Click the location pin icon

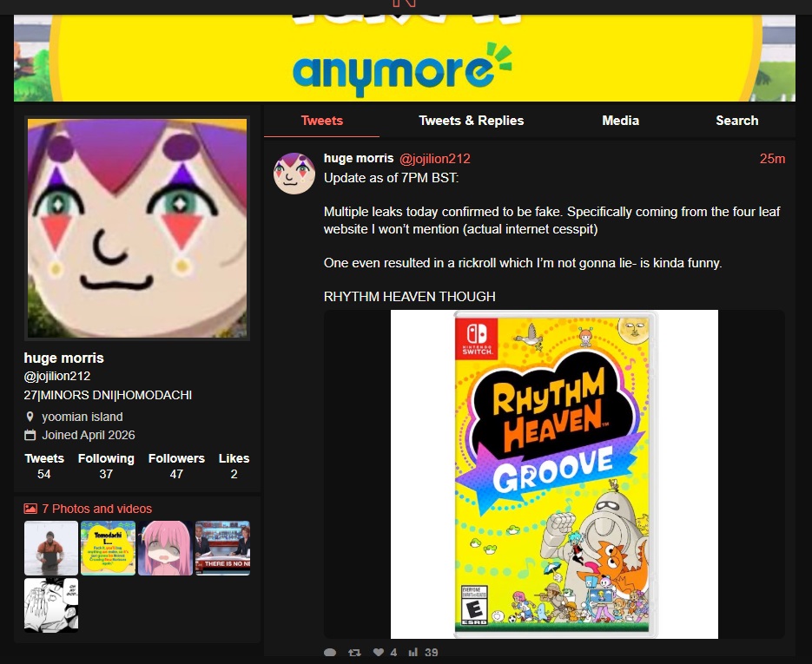[30, 417]
